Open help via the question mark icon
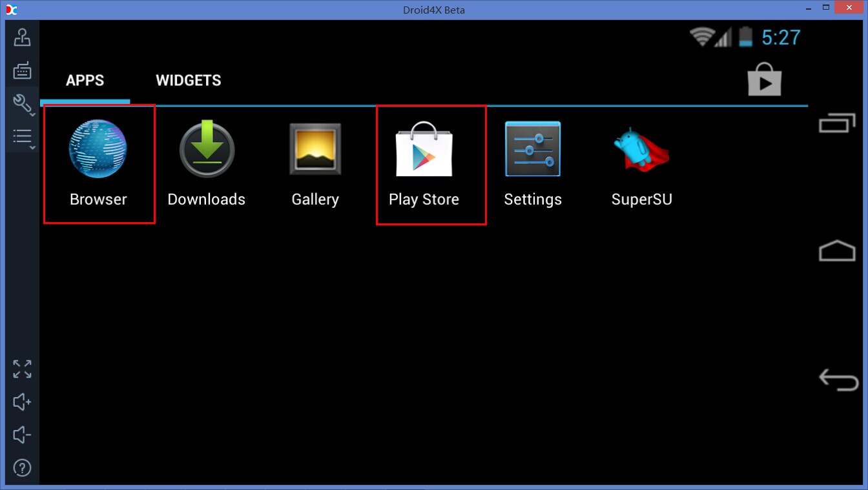868x490 pixels. (22, 467)
